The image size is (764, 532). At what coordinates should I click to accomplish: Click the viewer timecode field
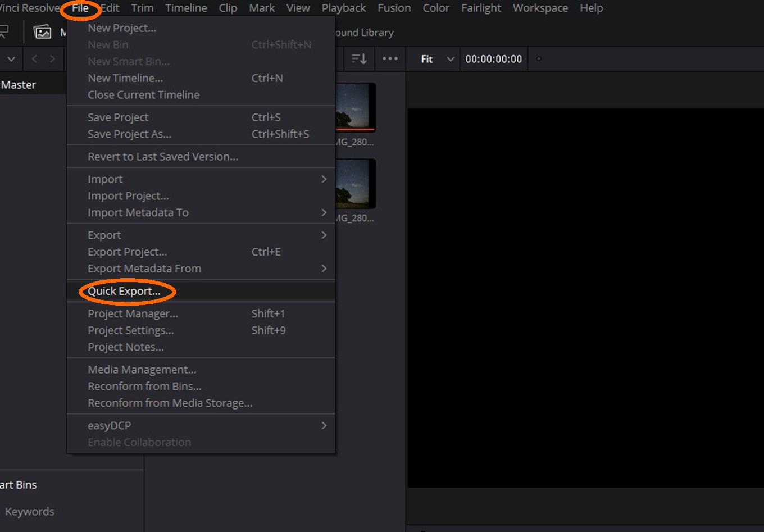click(x=493, y=59)
